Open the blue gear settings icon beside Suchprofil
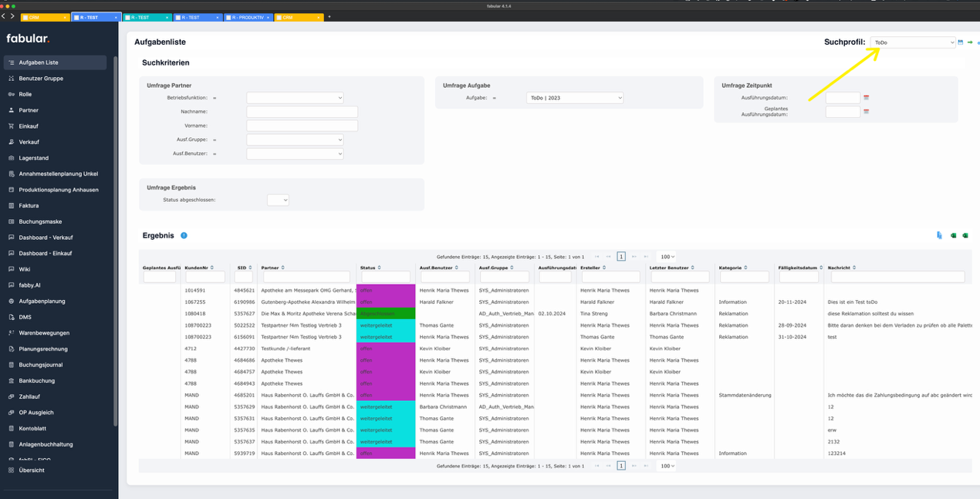 (x=978, y=43)
